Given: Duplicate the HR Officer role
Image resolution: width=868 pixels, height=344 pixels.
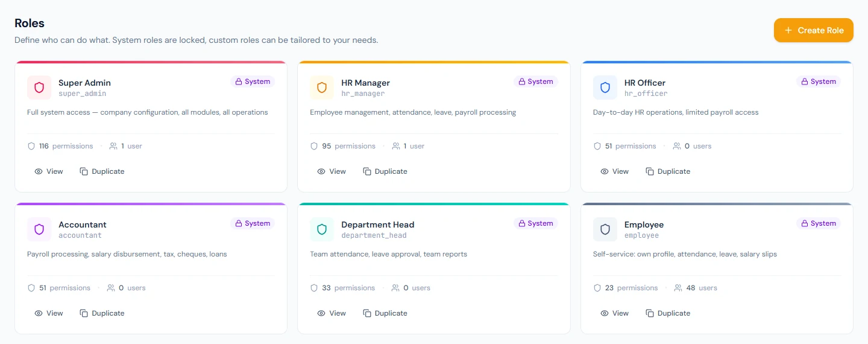Looking at the screenshot, I should pyautogui.click(x=668, y=171).
